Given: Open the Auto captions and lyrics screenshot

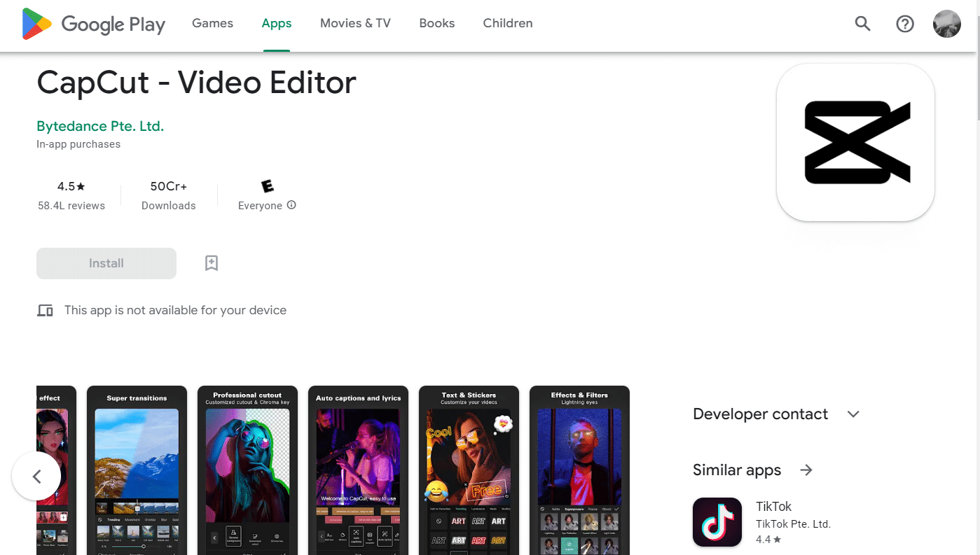Looking at the screenshot, I should 357,470.
